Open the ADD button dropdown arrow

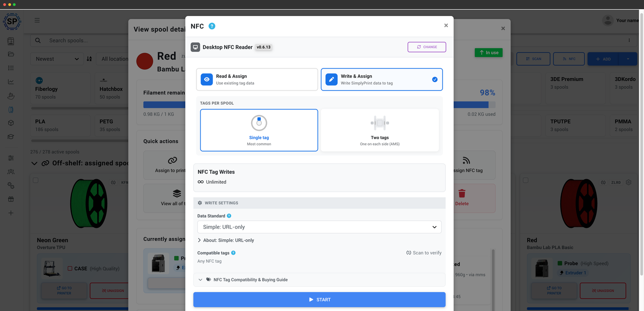click(x=627, y=59)
